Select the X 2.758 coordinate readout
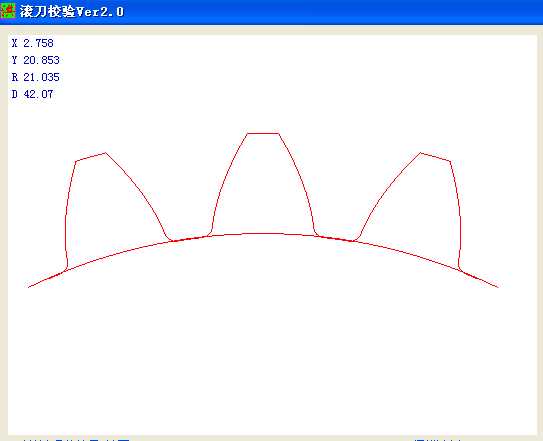The height and width of the screenshot is (441, 543). point(33,43)
